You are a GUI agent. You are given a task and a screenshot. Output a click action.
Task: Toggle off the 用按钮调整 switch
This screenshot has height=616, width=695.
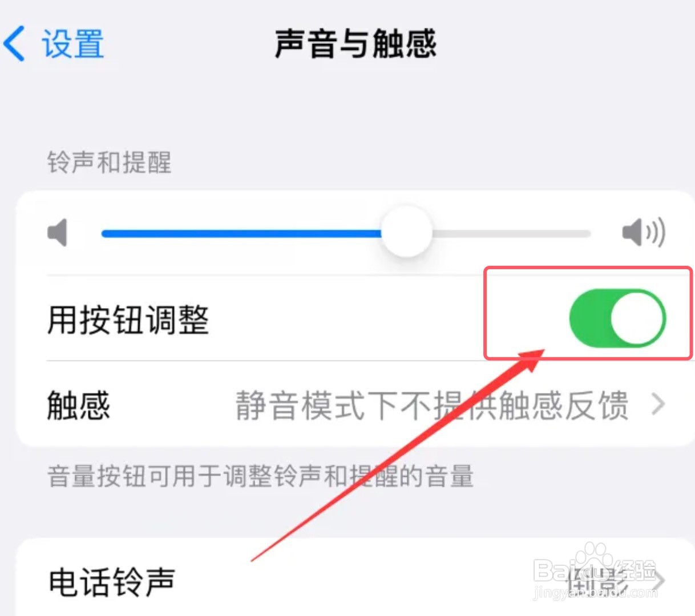(x=617, y=318)
